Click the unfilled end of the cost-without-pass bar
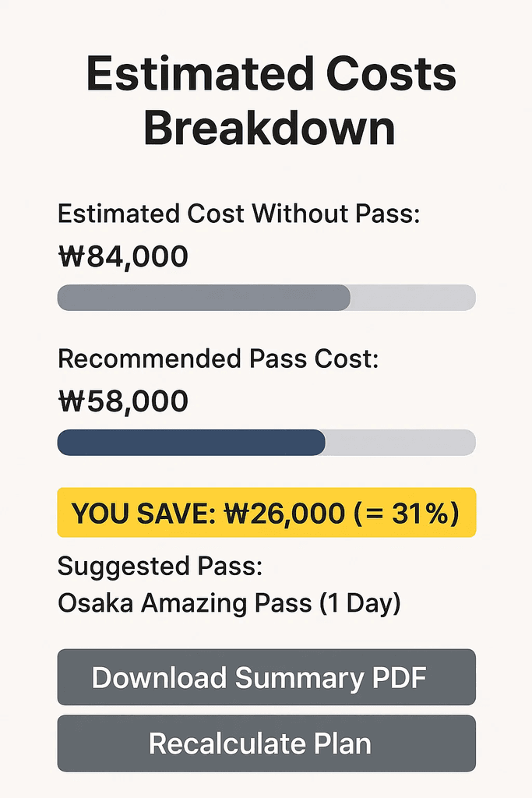 click(413, 298)
